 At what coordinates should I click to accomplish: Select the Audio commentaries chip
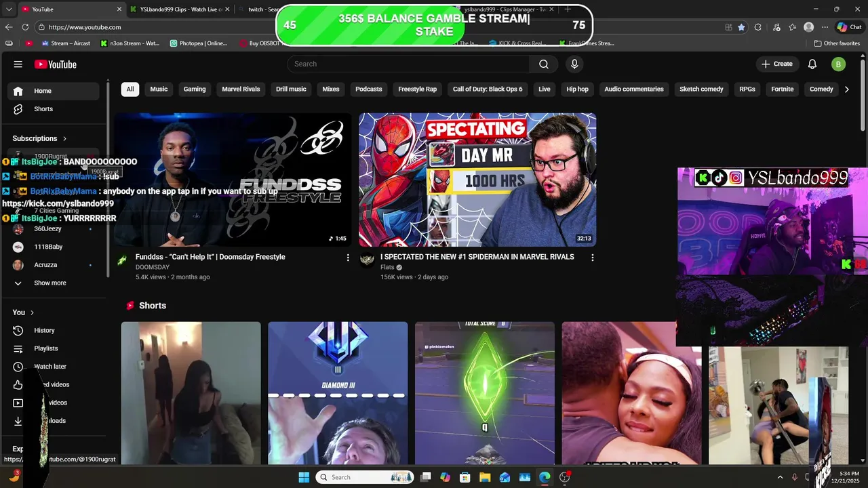[x=634, y=89]
